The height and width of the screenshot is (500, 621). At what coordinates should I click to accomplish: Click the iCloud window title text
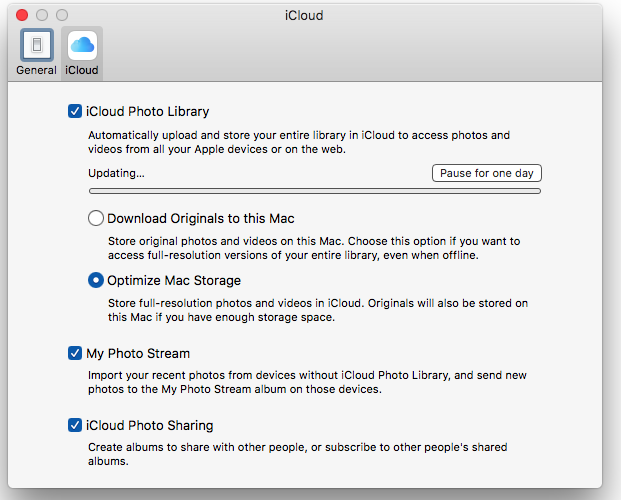coord(304,15)
